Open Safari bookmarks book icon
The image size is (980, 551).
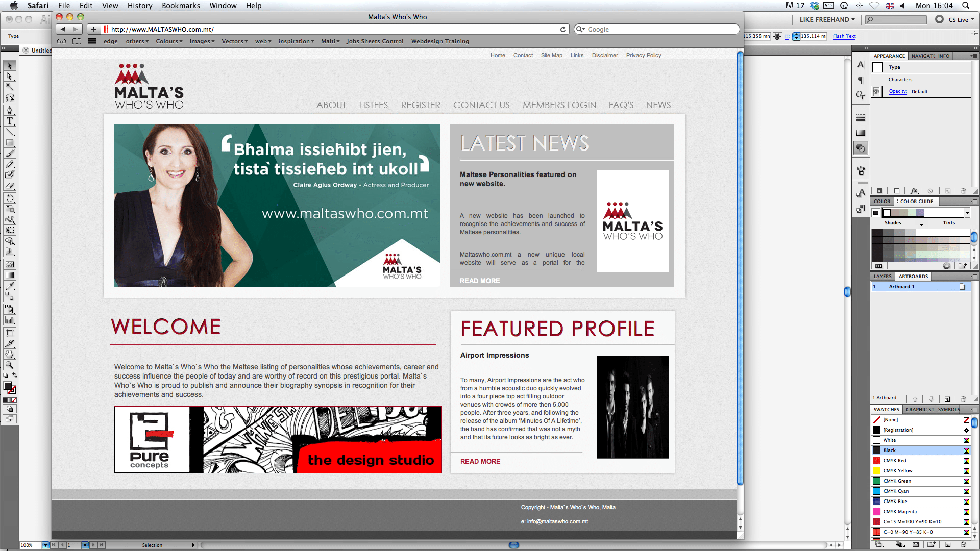[77, 41]
